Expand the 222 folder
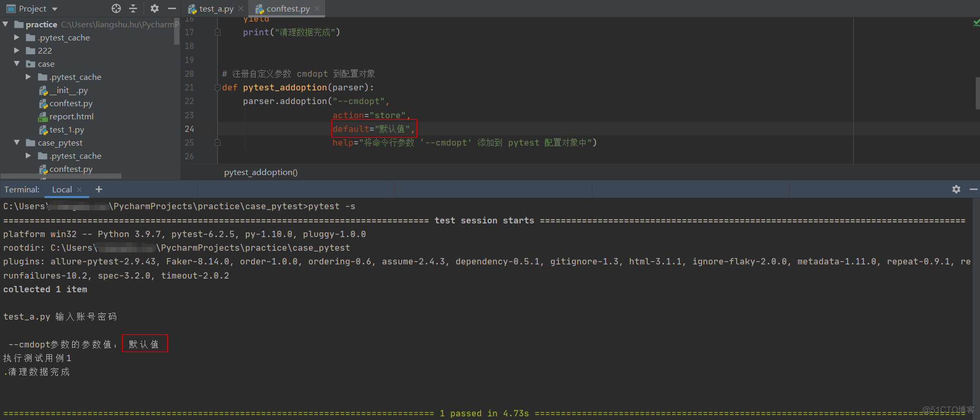980x420 pixels. click(x=17, y=50)
